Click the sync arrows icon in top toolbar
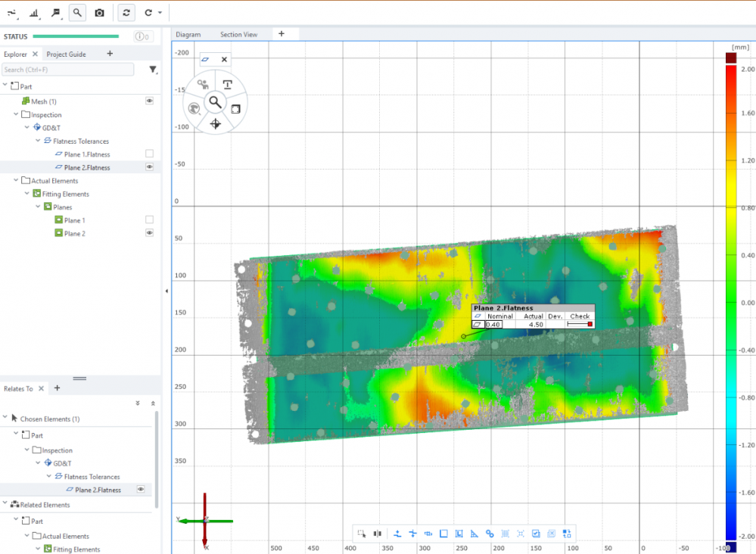The image size is (756, 554). point(126,13)
